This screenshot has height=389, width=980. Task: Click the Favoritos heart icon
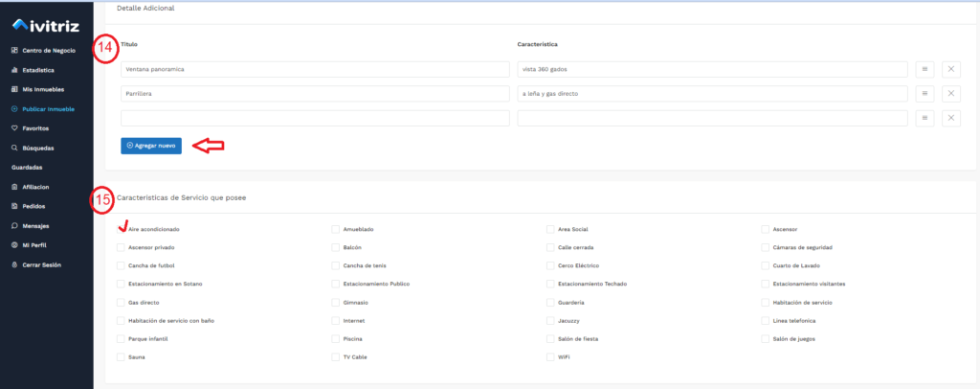(14, 127)
